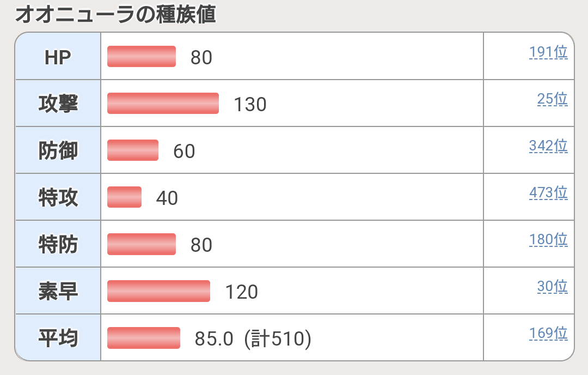The height and width of the screenshot is (375, 588).
Task: Click the short red 特攻 stat bar
Action: [124, 197]
